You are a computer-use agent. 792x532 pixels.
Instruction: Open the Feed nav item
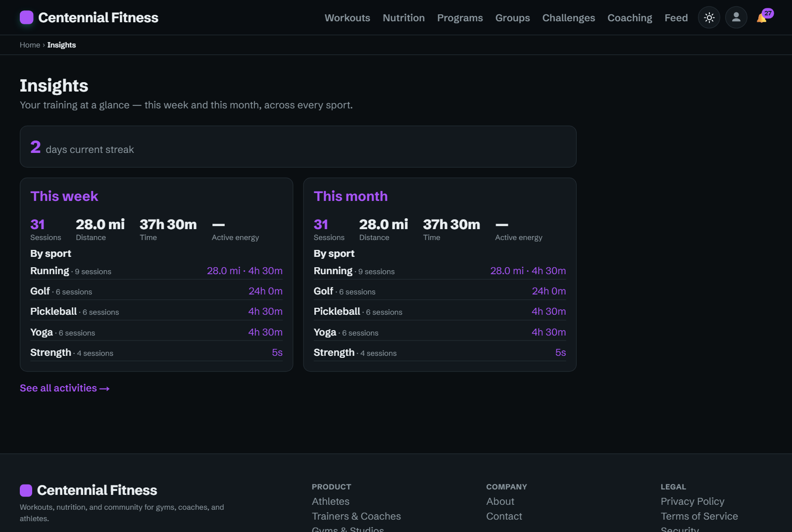click(x=676, y=18)
